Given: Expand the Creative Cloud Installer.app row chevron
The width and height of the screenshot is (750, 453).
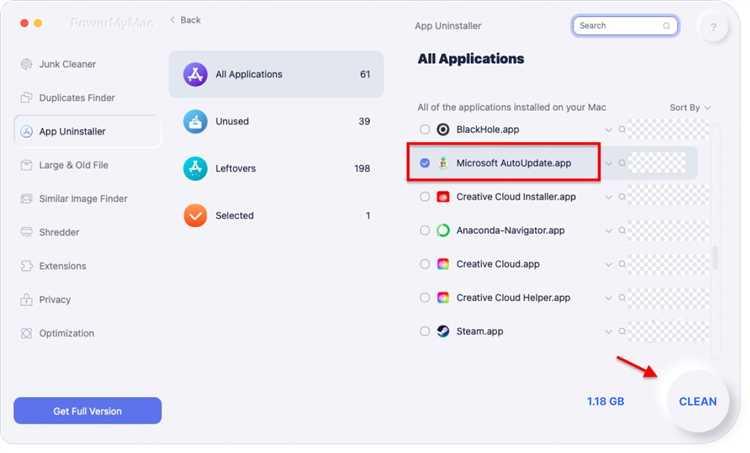Looking at the screenshot, I should 608,197.
